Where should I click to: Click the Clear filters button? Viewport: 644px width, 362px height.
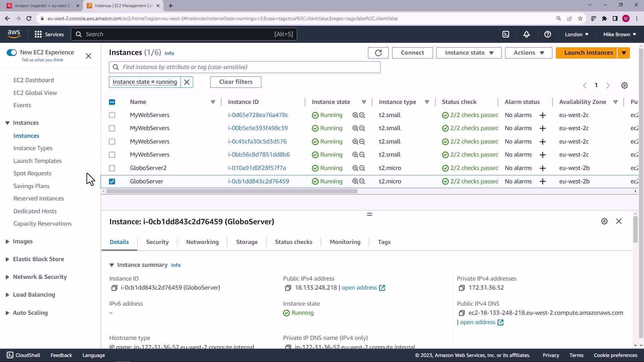pos(235,82)
